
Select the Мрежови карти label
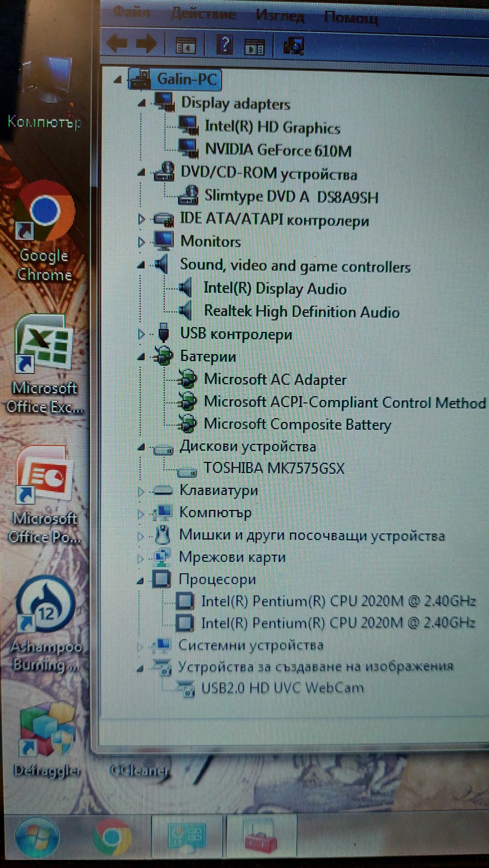tap(232, 557)
